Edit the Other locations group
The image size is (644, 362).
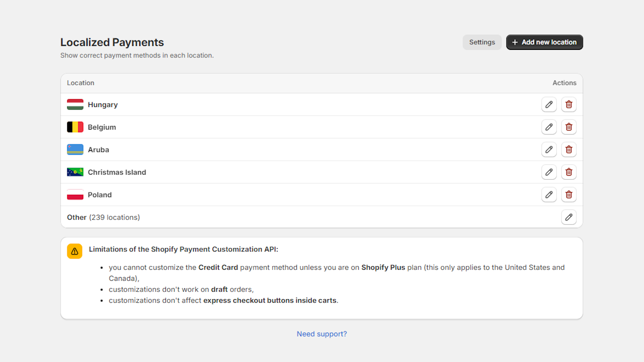point(569,217)
